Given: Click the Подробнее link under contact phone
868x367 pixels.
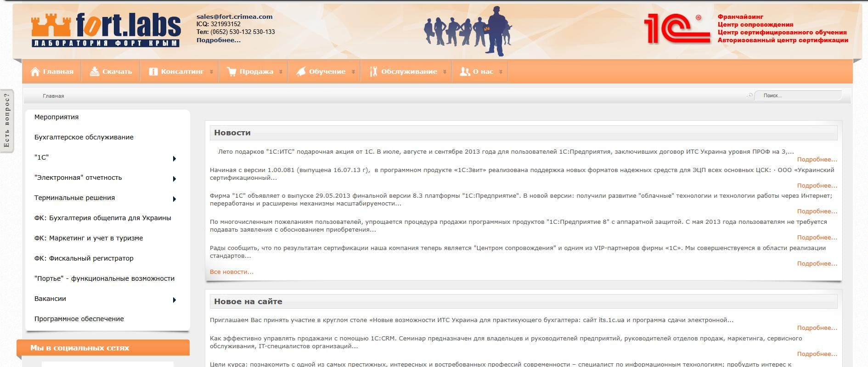Looking at the screenshot, I should pyautogui.click(x=218, y=40).
